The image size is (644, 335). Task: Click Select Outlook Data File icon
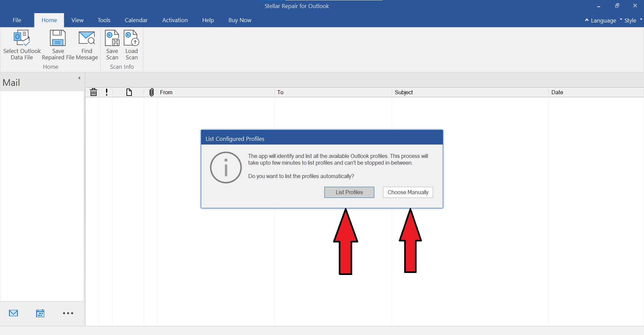click(x=22, y=38)
